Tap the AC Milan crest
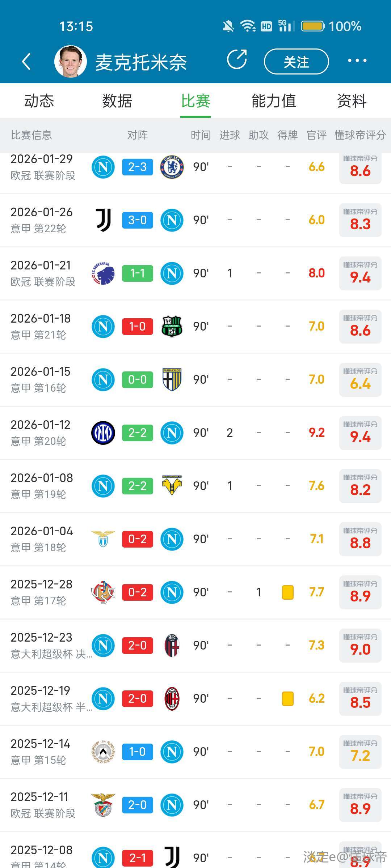Screen dimensions: 391x868 coord(172,698)
